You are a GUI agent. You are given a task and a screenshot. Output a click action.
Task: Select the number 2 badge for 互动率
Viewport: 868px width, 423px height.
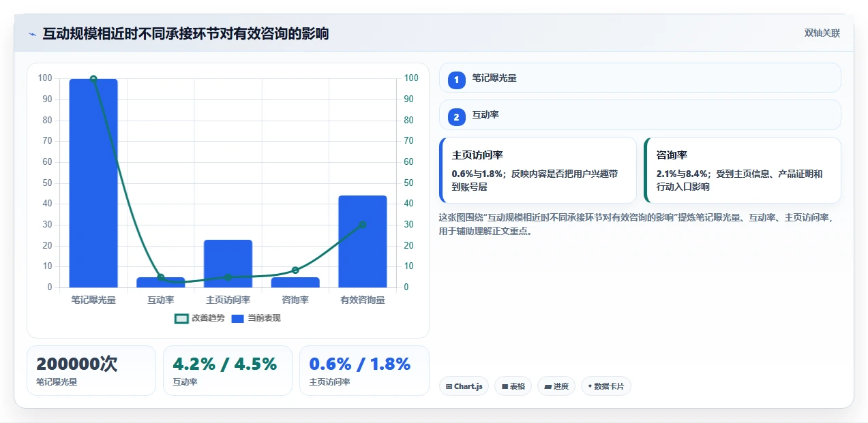point(457,117)
